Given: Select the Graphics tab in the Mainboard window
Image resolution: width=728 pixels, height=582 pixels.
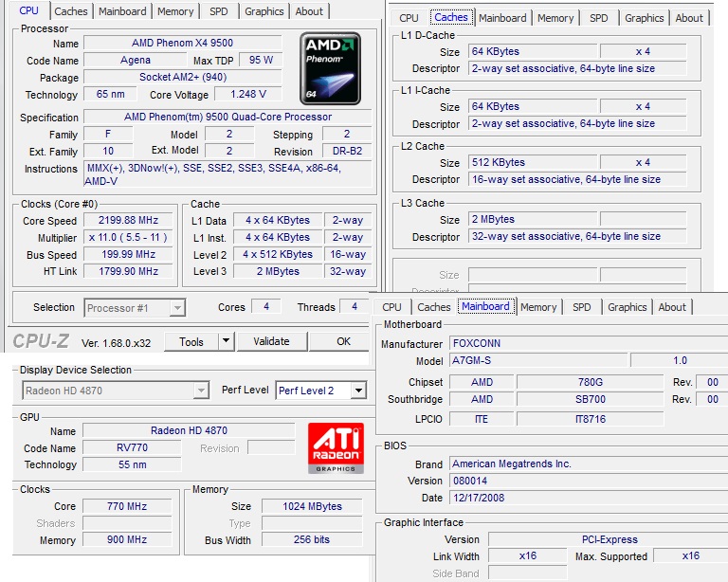Looking at the screenshot, I should [x=627, y=307].
